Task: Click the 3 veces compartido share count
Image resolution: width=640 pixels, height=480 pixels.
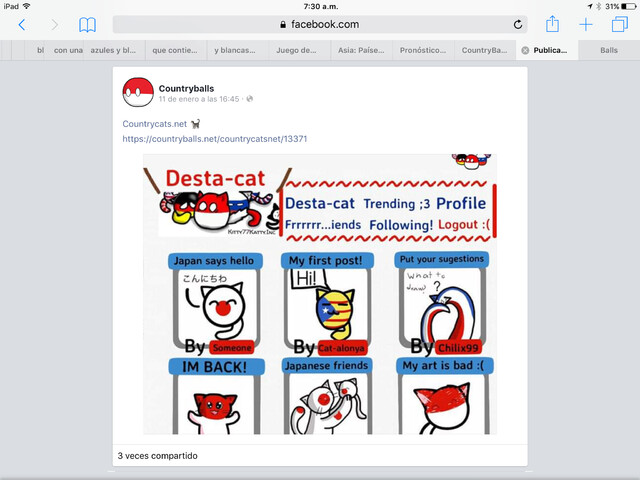Action: pos(158,456)
